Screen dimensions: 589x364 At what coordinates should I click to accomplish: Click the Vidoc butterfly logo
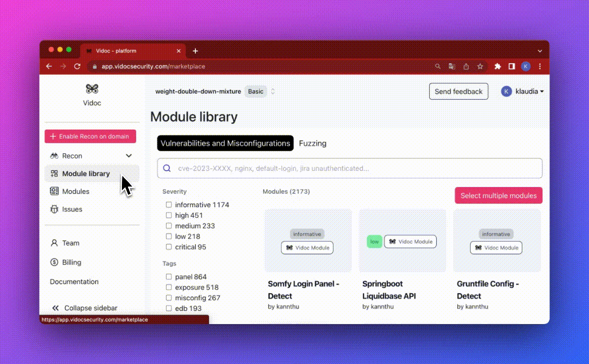pyautogui.click(x=92, y=89)
